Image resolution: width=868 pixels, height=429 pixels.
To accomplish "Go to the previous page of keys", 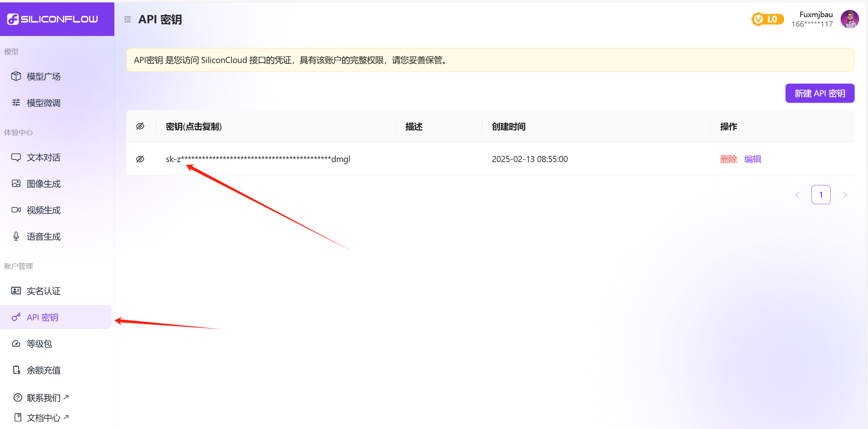I will point(797,195).
